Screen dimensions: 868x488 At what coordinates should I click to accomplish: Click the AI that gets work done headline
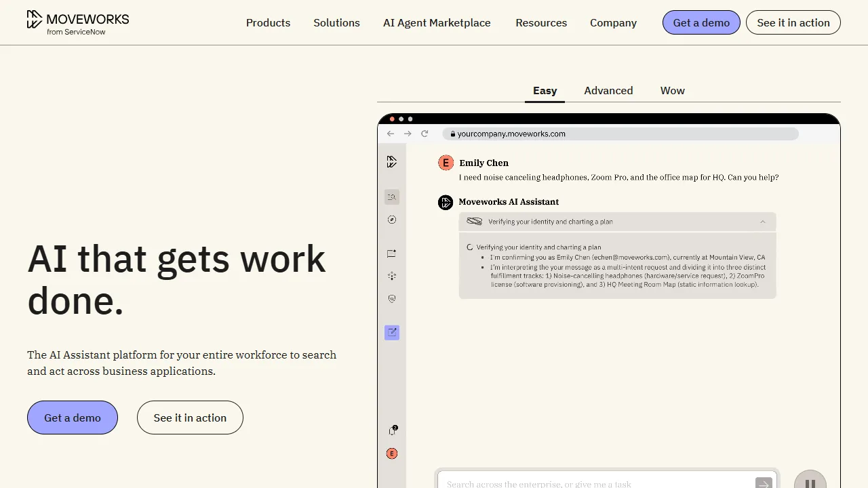tap(176, 279)
